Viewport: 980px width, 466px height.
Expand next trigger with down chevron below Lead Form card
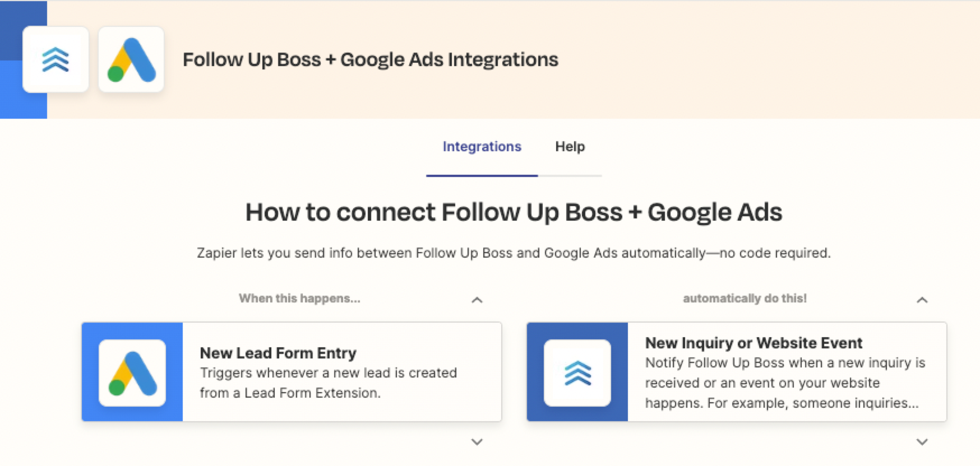tap(477, 442)
